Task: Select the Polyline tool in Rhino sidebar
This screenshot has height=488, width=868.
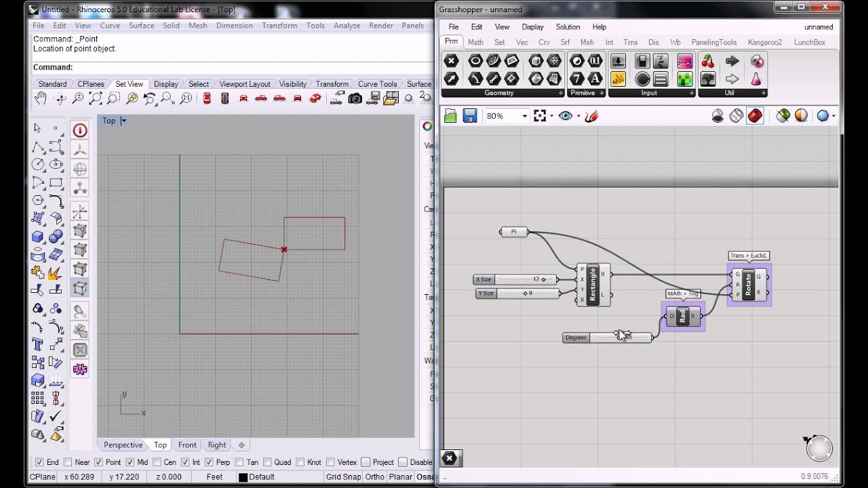Action: [37, 147]
